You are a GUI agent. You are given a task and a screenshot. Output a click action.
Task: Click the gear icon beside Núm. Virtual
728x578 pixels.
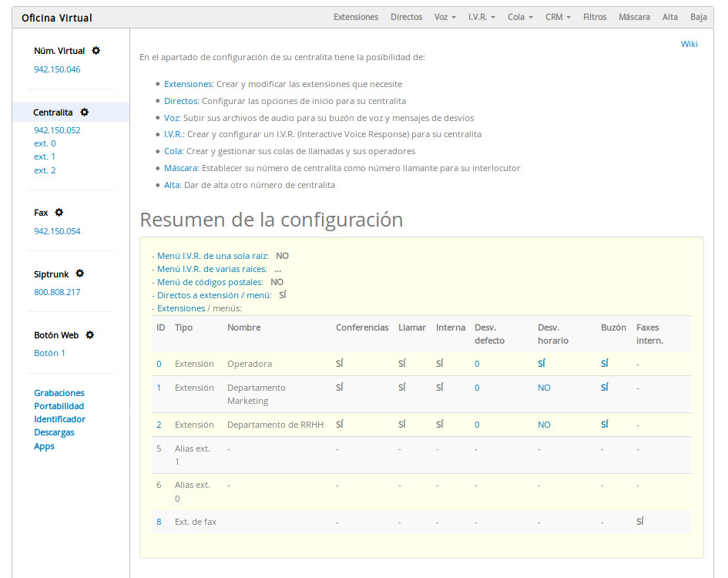[x=96, y=51]
